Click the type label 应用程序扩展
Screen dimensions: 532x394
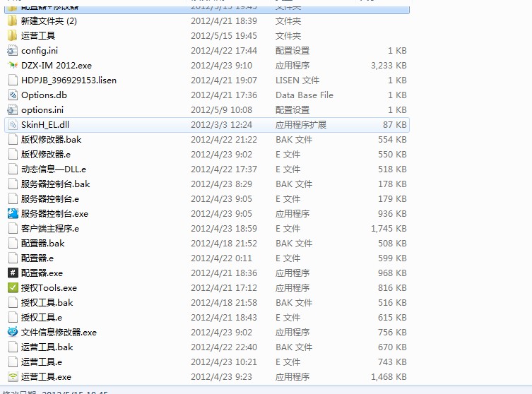click(x=301, y=125)
